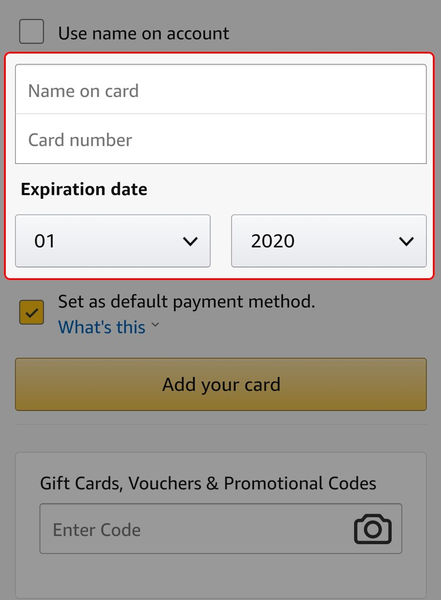Click the Add your card button
This screenshot has width=441, height=600.
pyautogui.click(x=221, y=384)
